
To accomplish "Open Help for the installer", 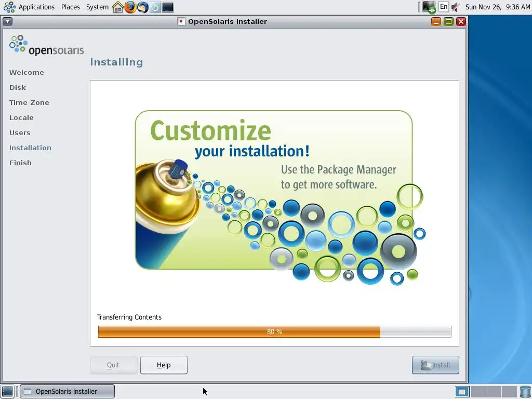I will pos(164,365).
